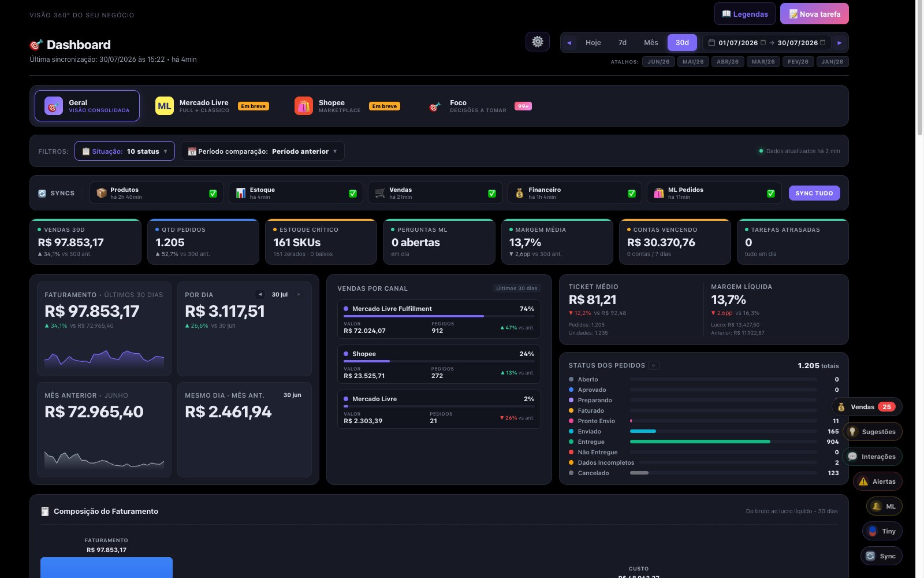Show next day in Por Dia card
The width and height of the screenshot is (924, 578).
pyautogui.click(x=299, y=294)
